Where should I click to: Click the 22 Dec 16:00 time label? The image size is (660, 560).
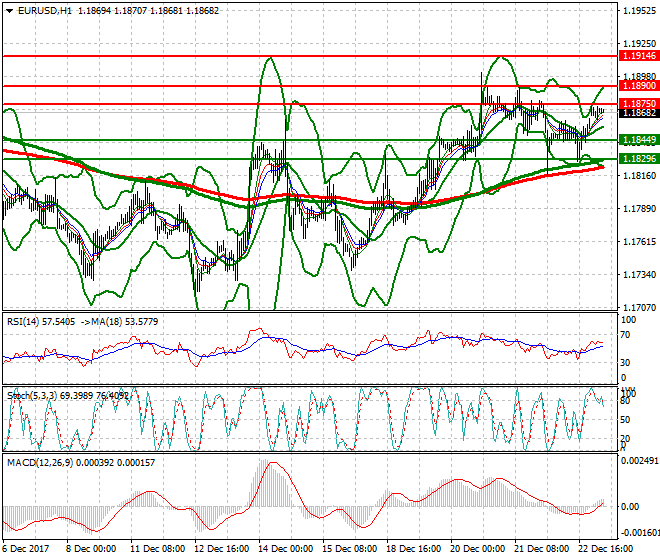[x=606, y=549]
